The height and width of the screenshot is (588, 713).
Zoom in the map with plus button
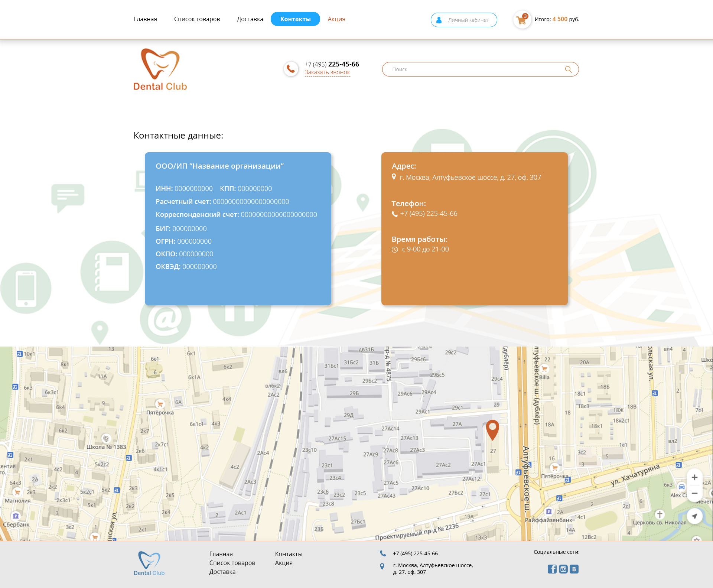pos(694,477)
